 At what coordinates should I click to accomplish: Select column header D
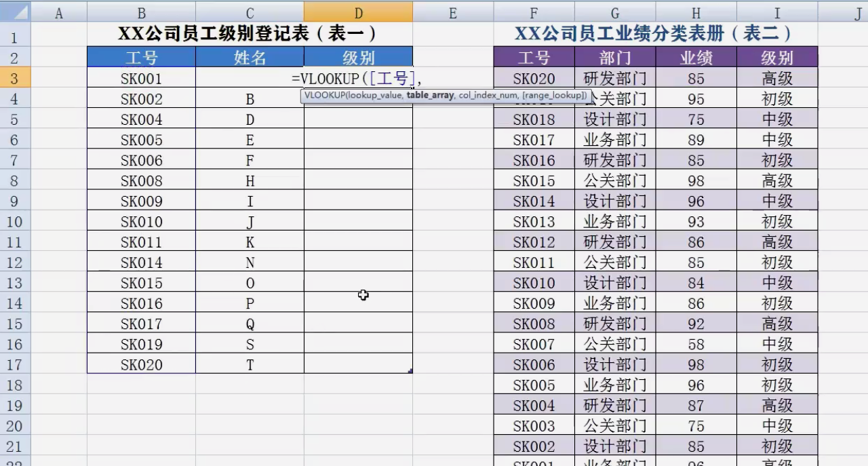coord(358,12)
